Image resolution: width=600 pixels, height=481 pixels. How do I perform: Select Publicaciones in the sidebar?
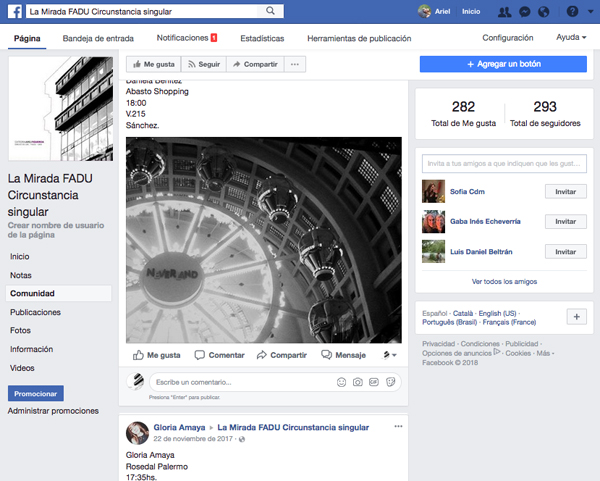35,312
